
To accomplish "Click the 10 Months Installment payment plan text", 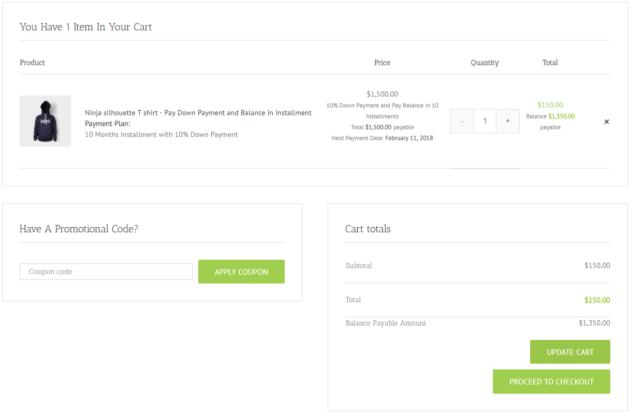I will tap(161, 135).
